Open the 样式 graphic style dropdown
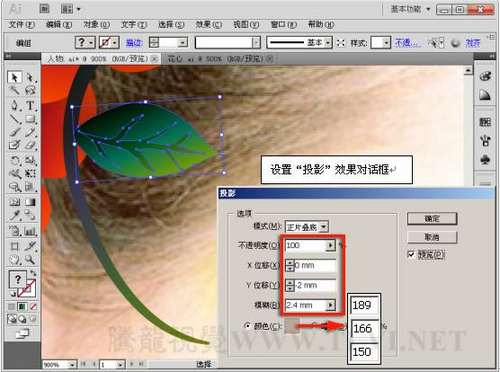 (x=386, y=43)
